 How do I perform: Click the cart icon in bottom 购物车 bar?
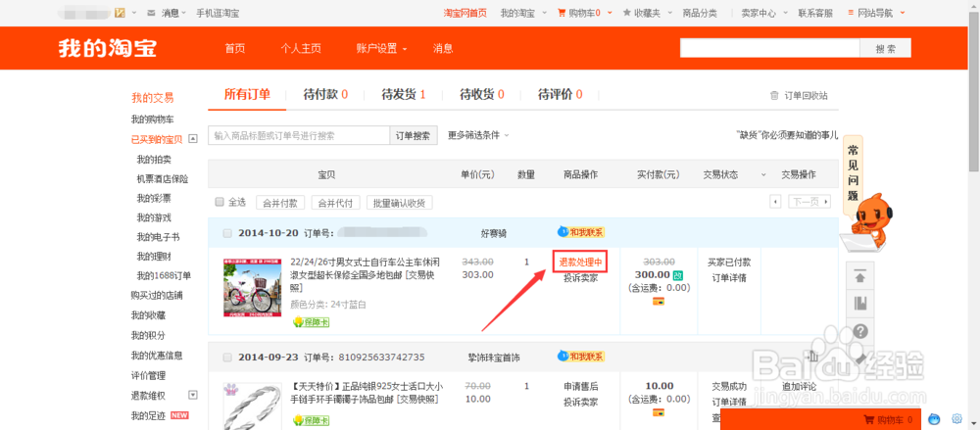pos(868,420)
